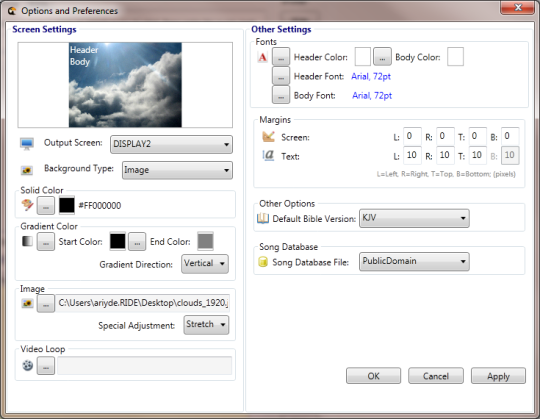Click the Header Color browse button
Viewport: 540px width, 419px height.
coord(281,56)
